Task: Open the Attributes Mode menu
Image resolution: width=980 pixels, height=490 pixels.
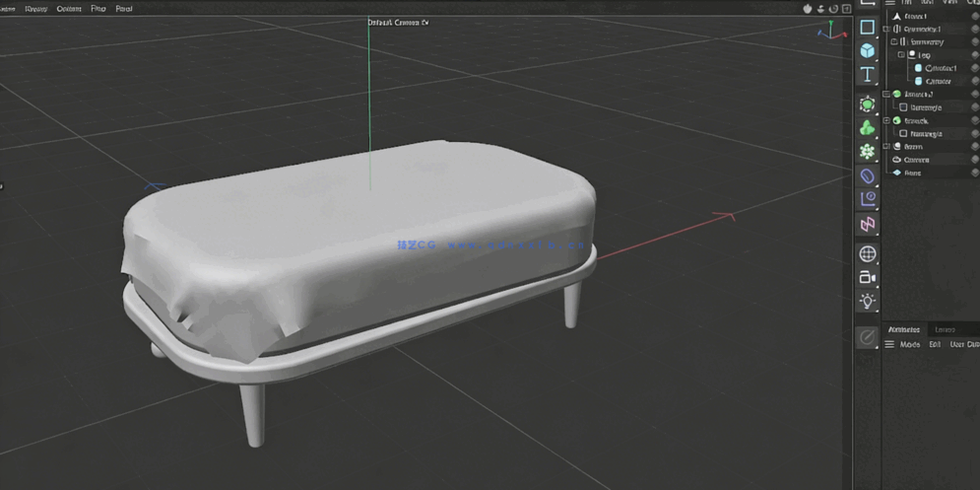Action: pos(909,345)
